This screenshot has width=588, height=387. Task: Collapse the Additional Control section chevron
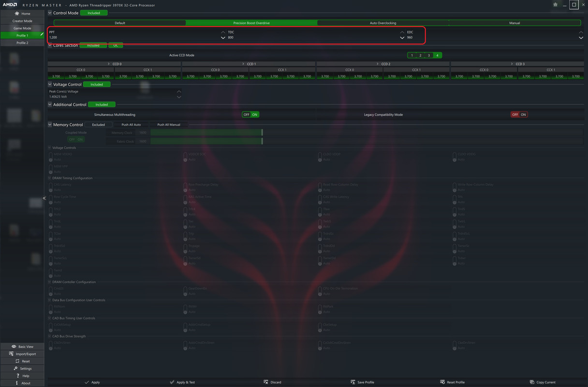coord(50,104)
